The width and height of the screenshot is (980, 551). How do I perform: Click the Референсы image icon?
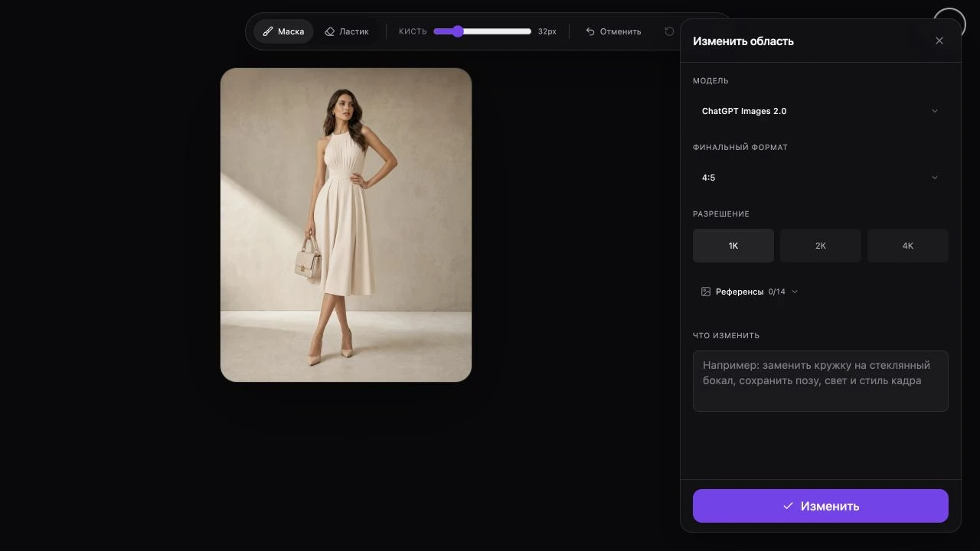(x=706, y=292)
